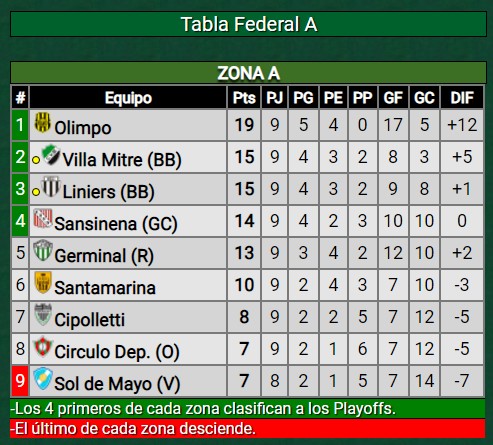
Task: Click the green Playoffs classification note
Action: (x=248, y=408)
